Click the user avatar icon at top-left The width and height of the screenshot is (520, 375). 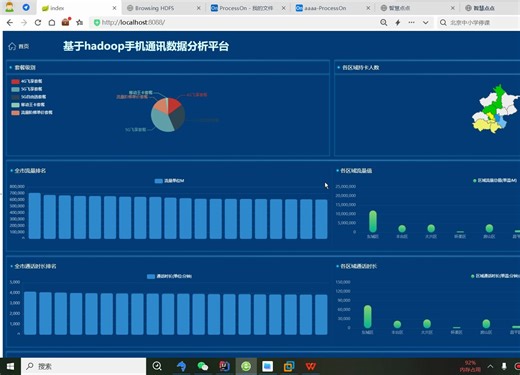[x=9, y=7]
